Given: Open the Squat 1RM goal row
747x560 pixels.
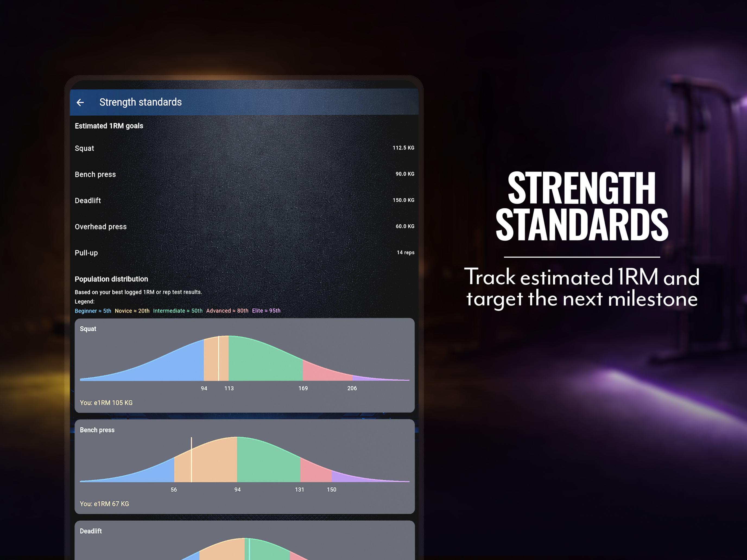Looking at the screenshot, I should pos(244,148).
